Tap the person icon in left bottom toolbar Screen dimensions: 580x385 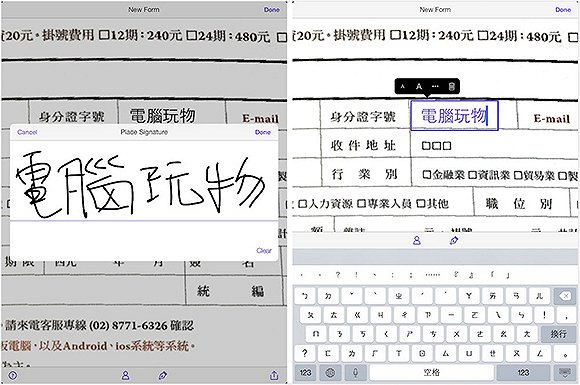125,375
